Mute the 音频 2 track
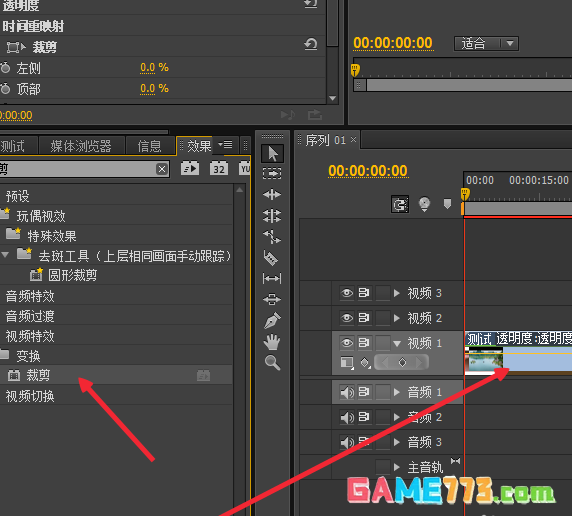The height and width of the screenshot is (516, 572). (x=347, y=417)
